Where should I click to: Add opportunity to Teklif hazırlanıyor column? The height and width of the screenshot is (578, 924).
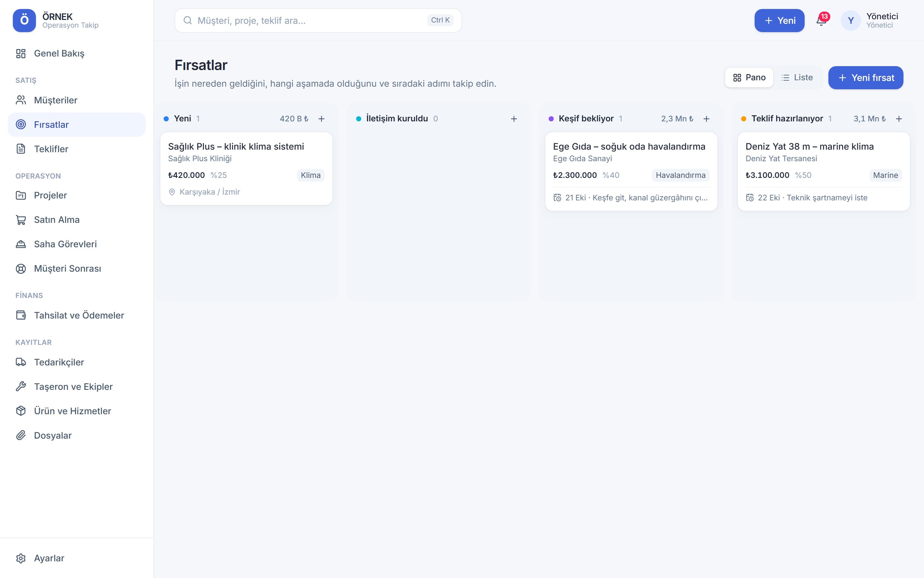point(899,119)
